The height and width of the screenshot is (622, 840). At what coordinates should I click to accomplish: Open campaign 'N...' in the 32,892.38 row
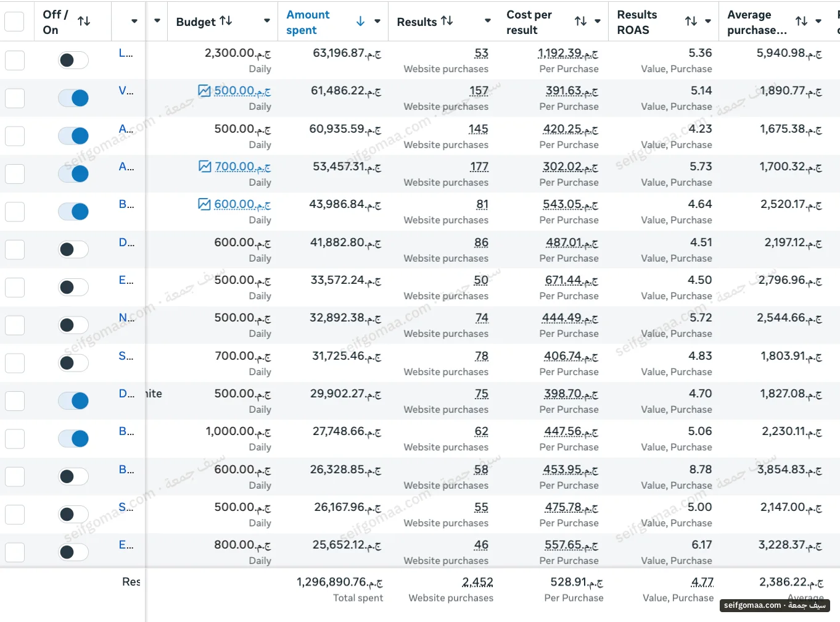(x=126, y=318)
